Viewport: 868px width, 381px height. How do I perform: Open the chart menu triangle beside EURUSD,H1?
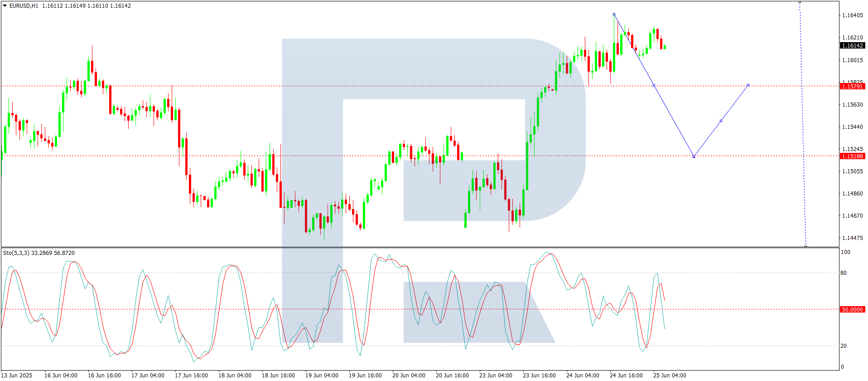click(x=5, y=6)
